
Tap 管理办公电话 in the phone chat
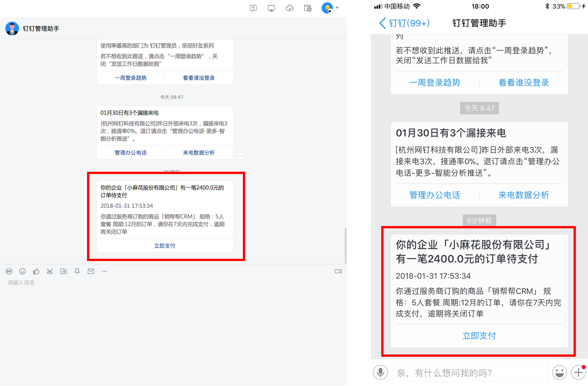(435, 195)
